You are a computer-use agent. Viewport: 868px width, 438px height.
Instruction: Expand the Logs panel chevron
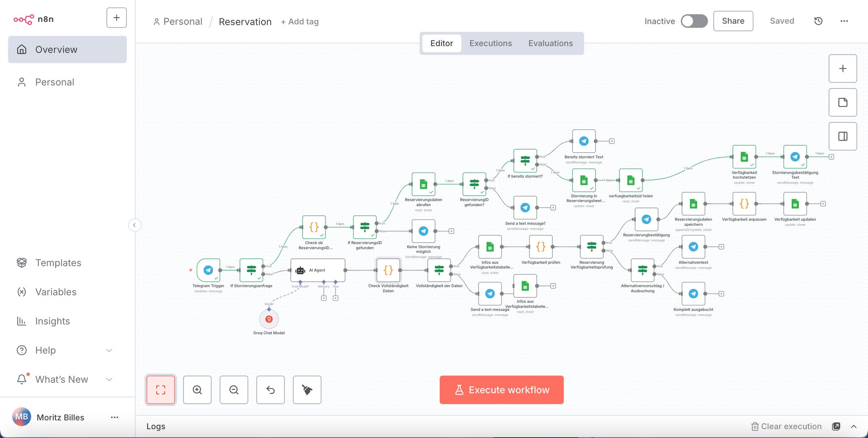(854, 427)
